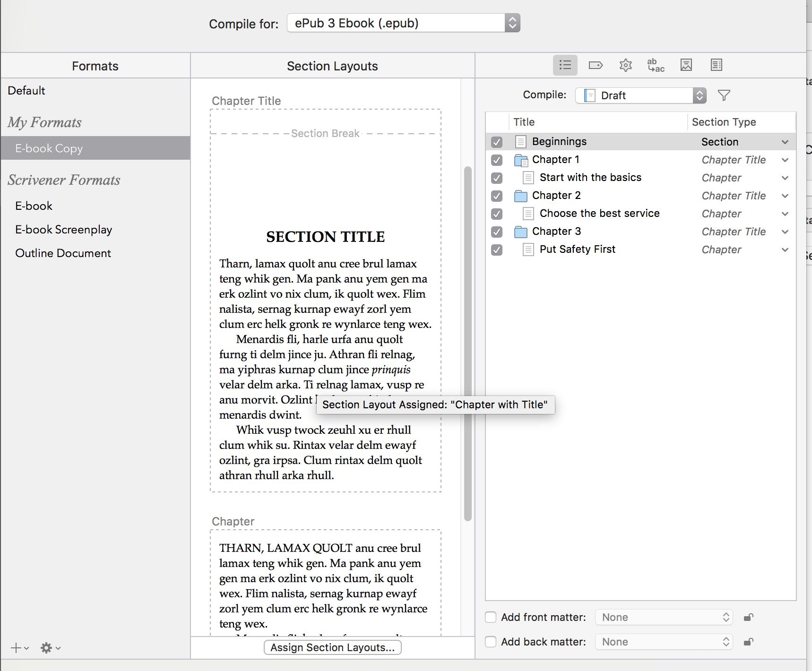Screen dimensions: 812x671
Task: Click the Assign Section Layouts button
Action: point(333,647)
